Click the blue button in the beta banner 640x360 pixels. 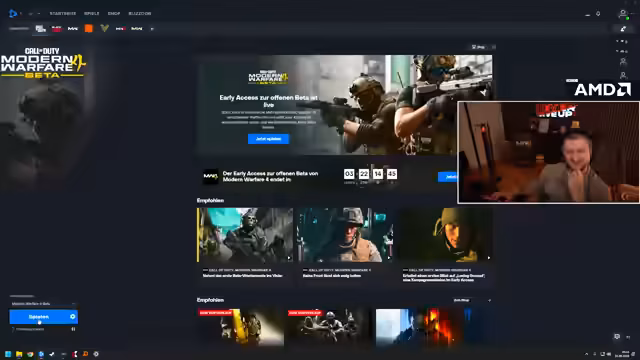point(269,139)
